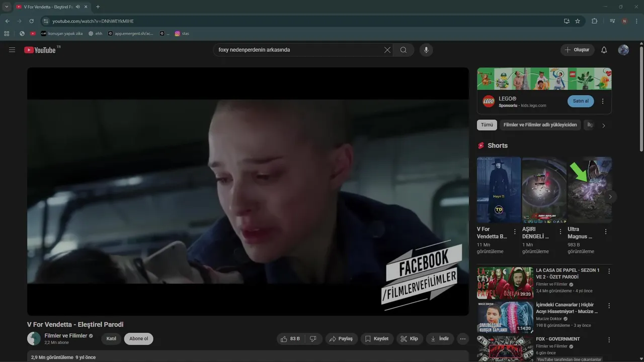The width and height of the screenshot is (644, 362).
Task: Dislike the video
Action: point(313,339)
